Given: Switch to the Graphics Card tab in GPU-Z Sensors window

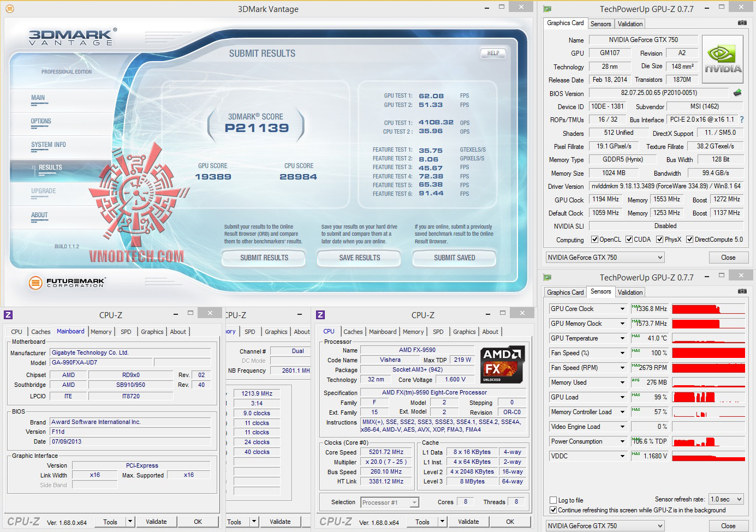Looking at the screenshot, I should tap(565, 292).
